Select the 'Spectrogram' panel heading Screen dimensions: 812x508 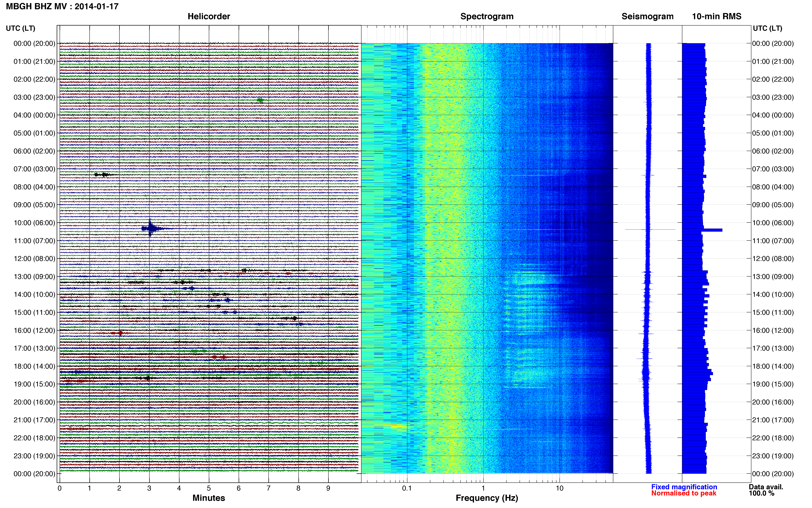tap(487, 16)
